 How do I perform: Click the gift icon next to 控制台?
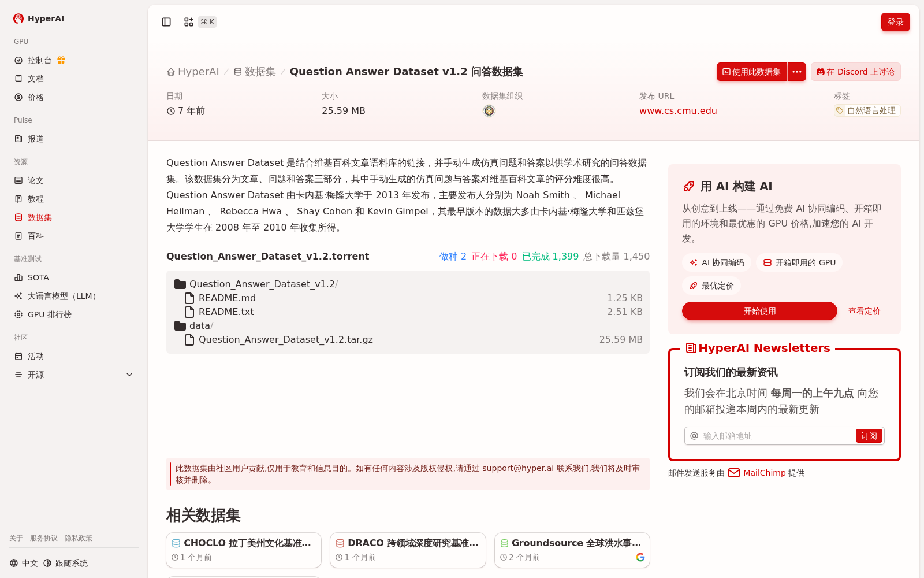coord(61,60)
